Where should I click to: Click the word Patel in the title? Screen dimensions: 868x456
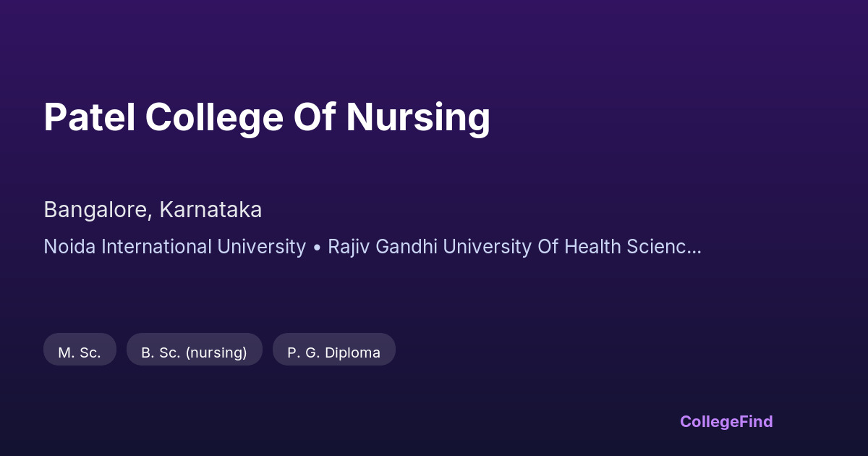89,117
